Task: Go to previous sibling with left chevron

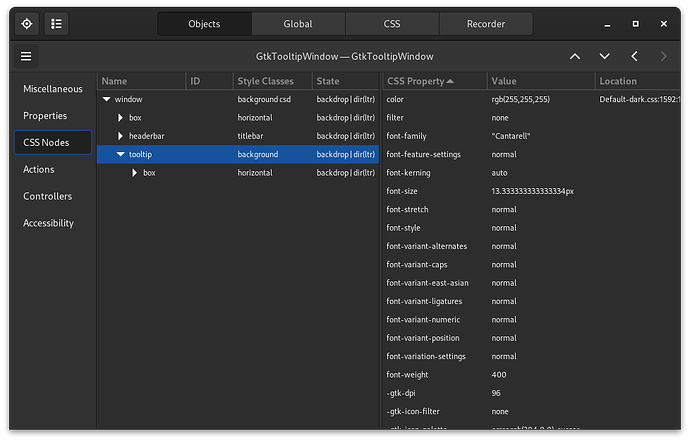Action: point(634,56)
